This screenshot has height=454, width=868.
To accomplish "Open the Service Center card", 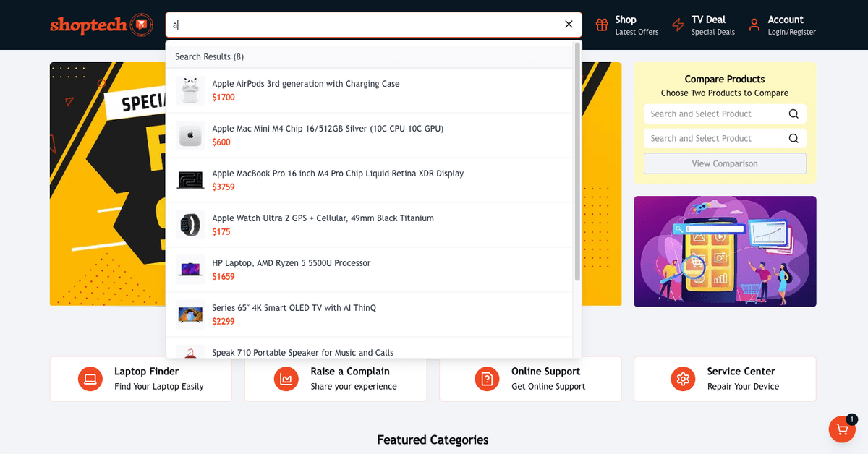I will (725, 379).
